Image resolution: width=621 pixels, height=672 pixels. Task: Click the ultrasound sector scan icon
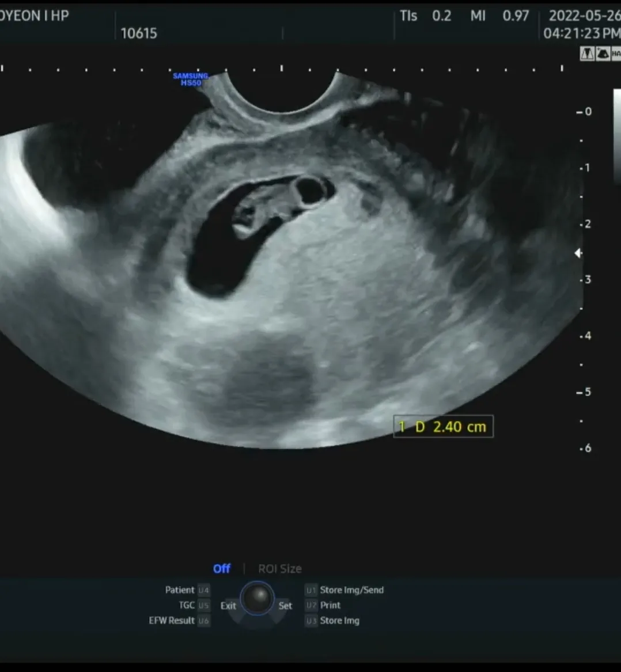(603, 54)
